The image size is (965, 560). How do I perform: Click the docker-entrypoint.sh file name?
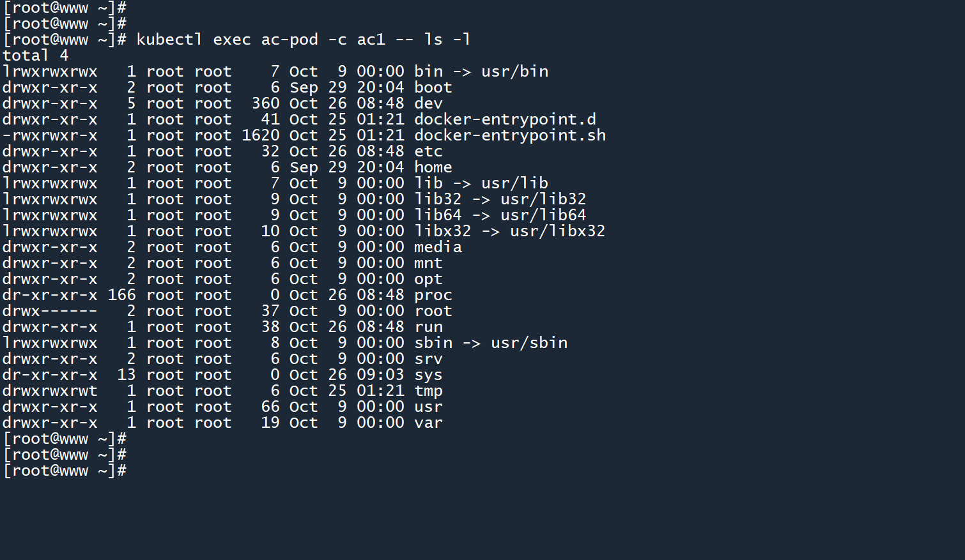(509, 135)
